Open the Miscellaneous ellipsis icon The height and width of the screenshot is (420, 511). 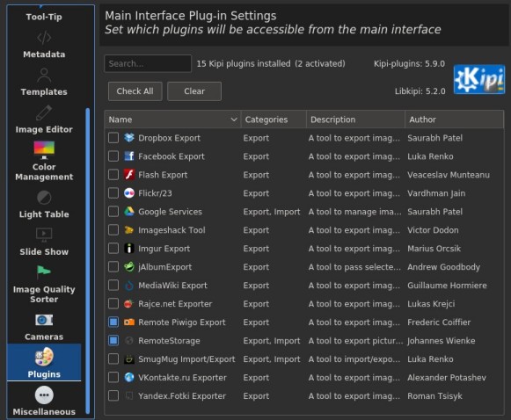pyautogui.click(x=44, y=395)
